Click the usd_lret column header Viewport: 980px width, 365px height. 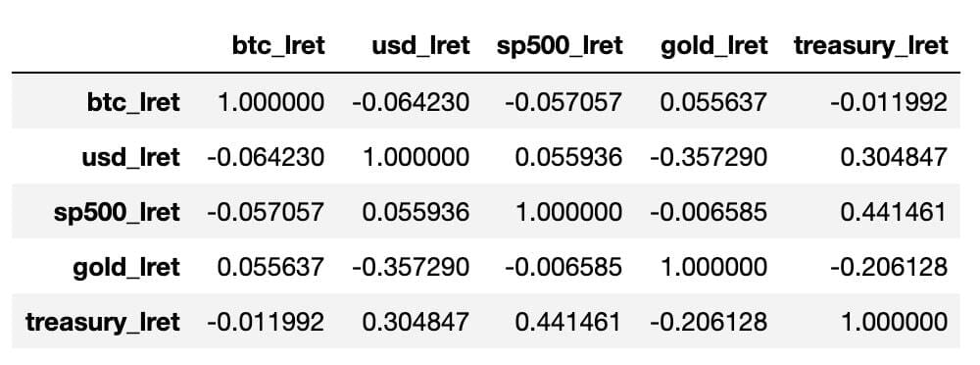[x=420, y=46]
